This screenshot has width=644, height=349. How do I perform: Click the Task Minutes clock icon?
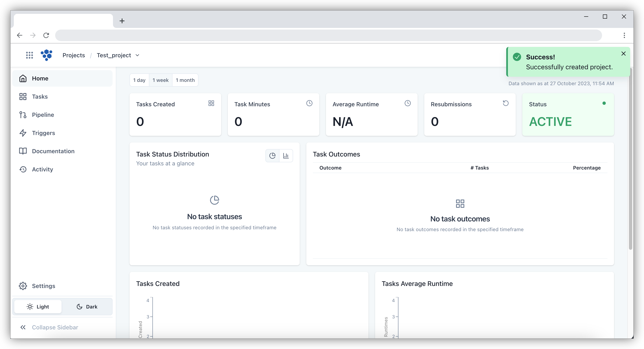tap(309, 103)
